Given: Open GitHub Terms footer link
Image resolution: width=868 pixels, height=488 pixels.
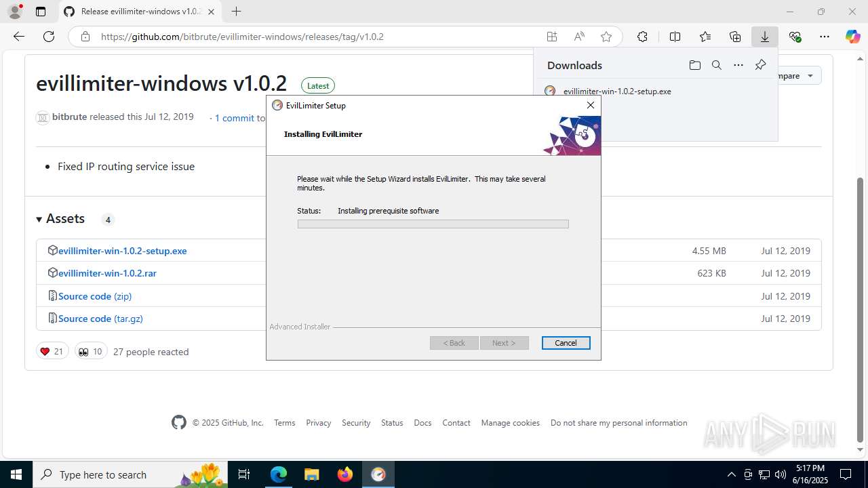Looking at the screenshot, I should pyautogui.click(x=285, y=422).
